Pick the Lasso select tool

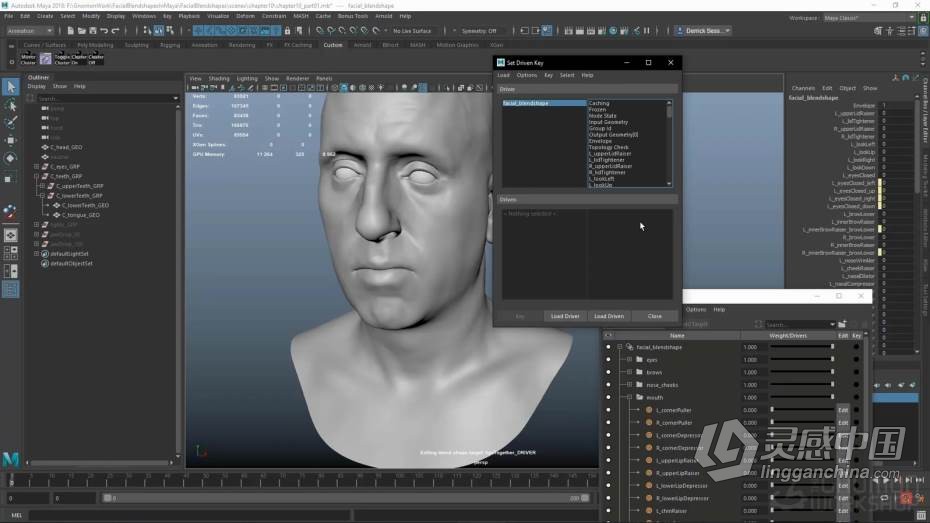tap(11, 106)
